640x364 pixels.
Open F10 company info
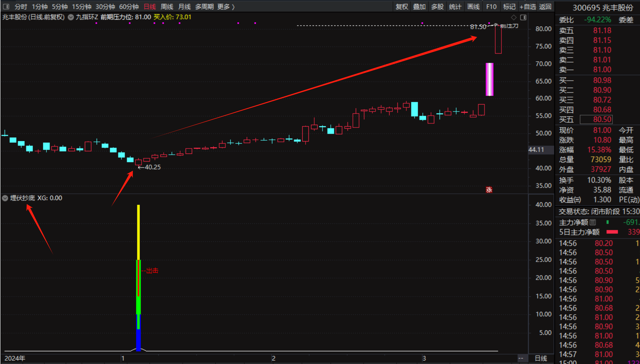[491, 7]
